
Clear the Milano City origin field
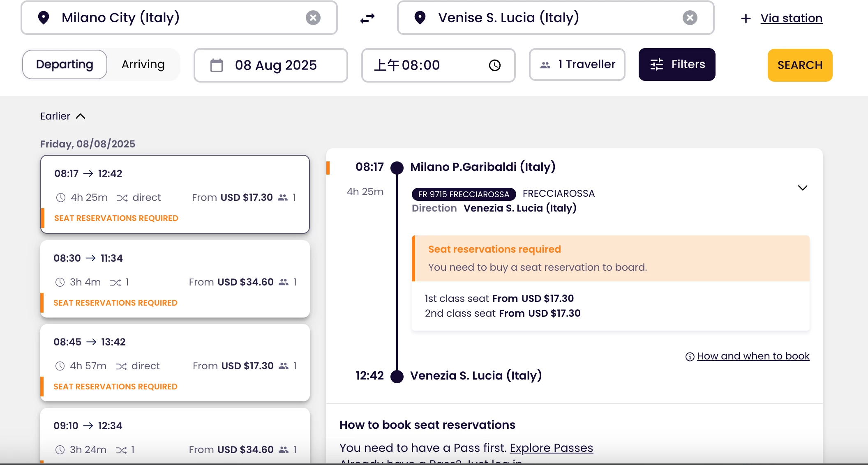(x=313, y=18)
